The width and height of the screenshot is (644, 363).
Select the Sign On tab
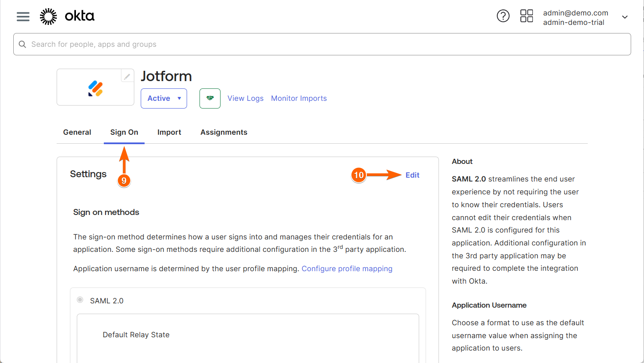pyautogui.click(x=124, y=132)
